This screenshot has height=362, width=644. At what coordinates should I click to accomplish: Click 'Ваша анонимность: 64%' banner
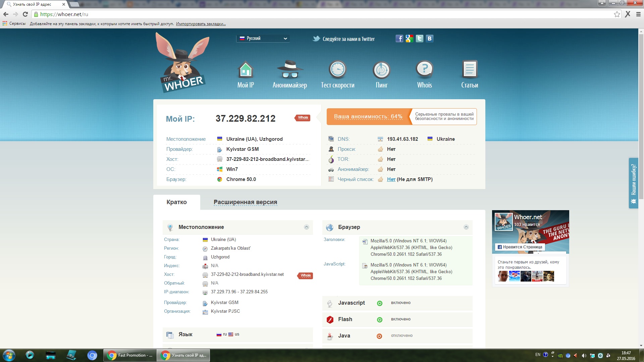tap(368, 117)
